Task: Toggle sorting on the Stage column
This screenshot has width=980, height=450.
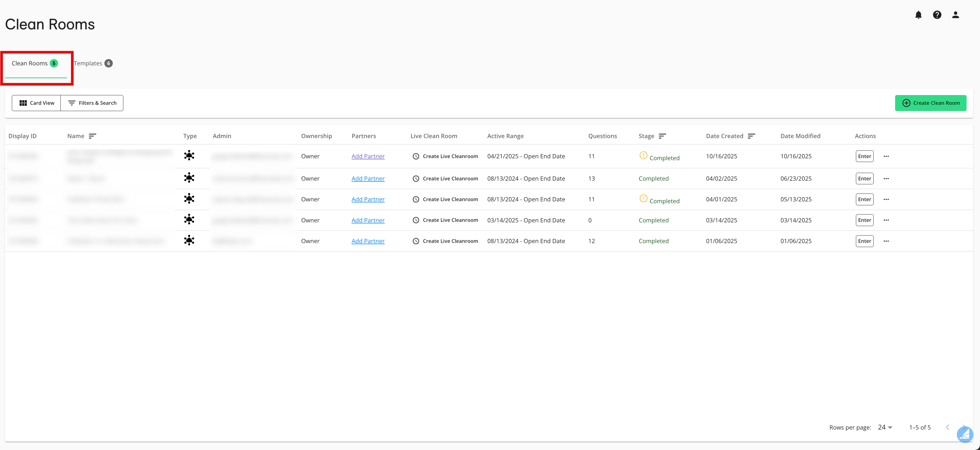Action: click(x=662, y=136)
